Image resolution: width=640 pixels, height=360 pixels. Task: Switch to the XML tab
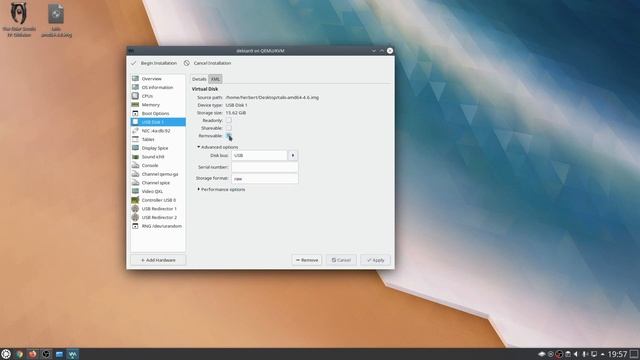coord(216,79)
